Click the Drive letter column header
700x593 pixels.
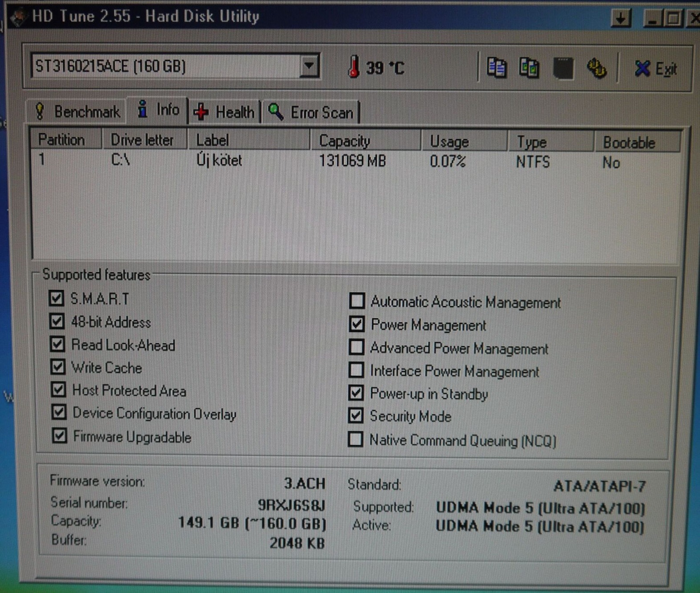pyautogui.click(x=145, y=140)
